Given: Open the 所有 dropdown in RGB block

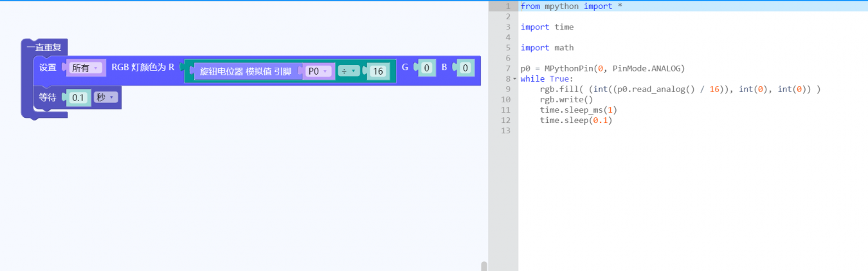Looking at the screenshot, I should point(86,68).
